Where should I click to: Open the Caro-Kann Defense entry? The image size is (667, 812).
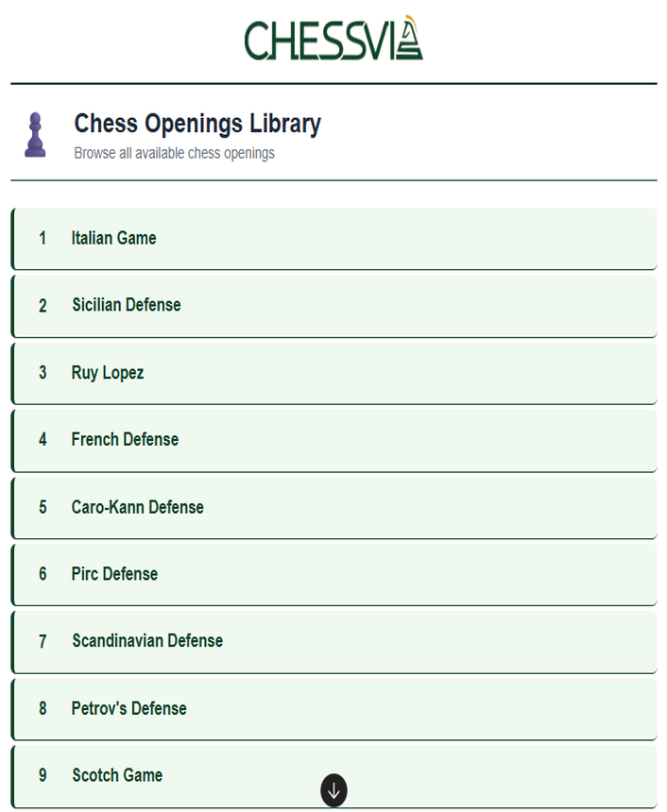pos(138,507)
